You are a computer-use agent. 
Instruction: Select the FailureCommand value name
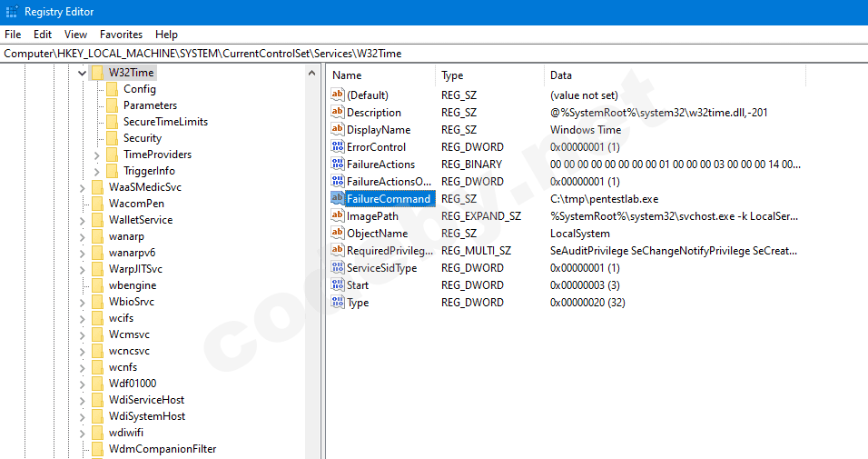389,198
